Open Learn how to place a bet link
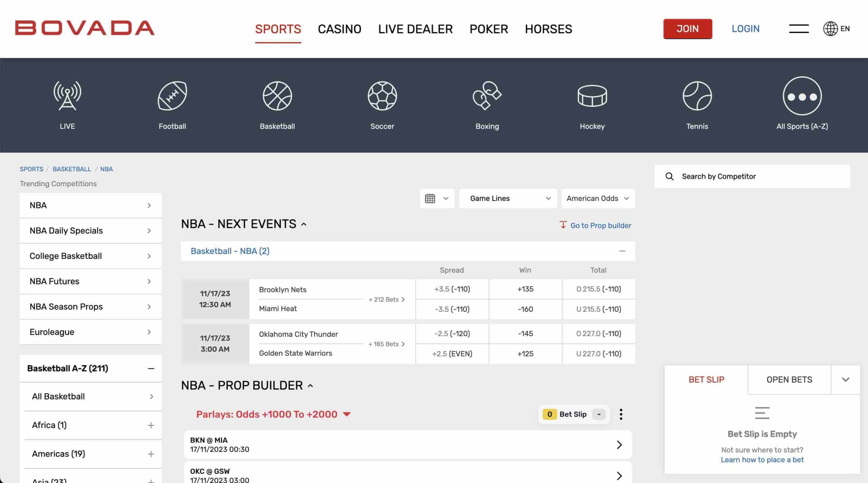 coord(762,460)
